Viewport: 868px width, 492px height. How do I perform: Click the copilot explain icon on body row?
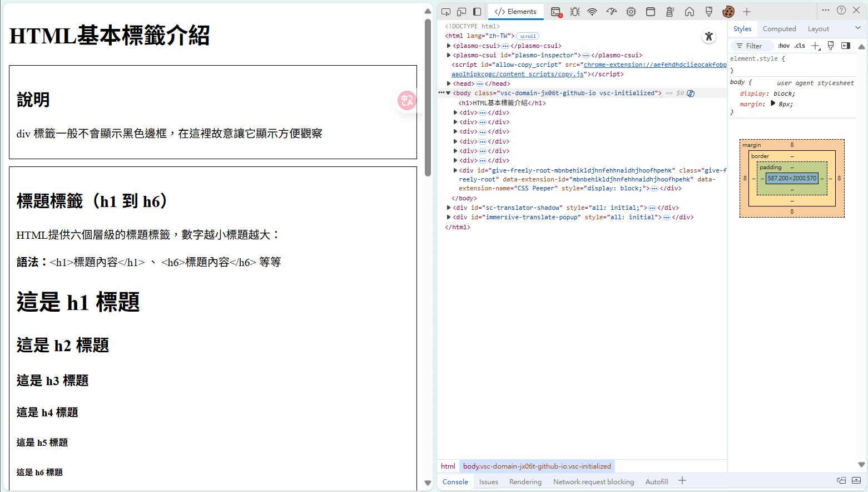pos(691,94)
